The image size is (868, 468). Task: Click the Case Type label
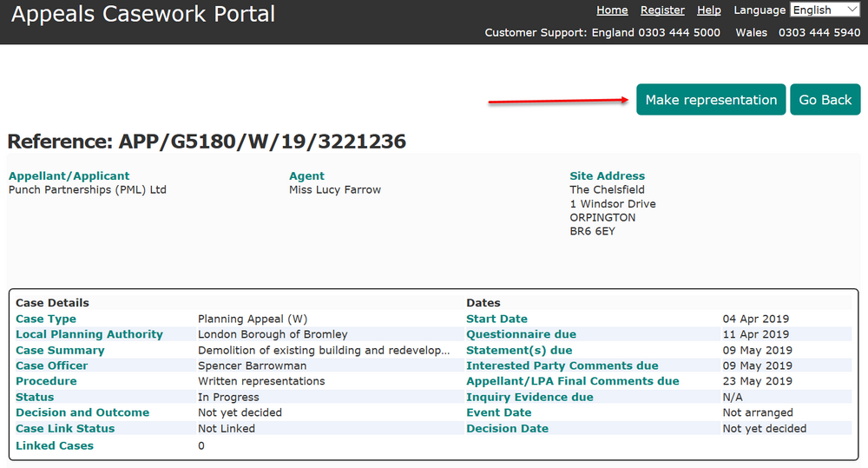coord(46,319)
